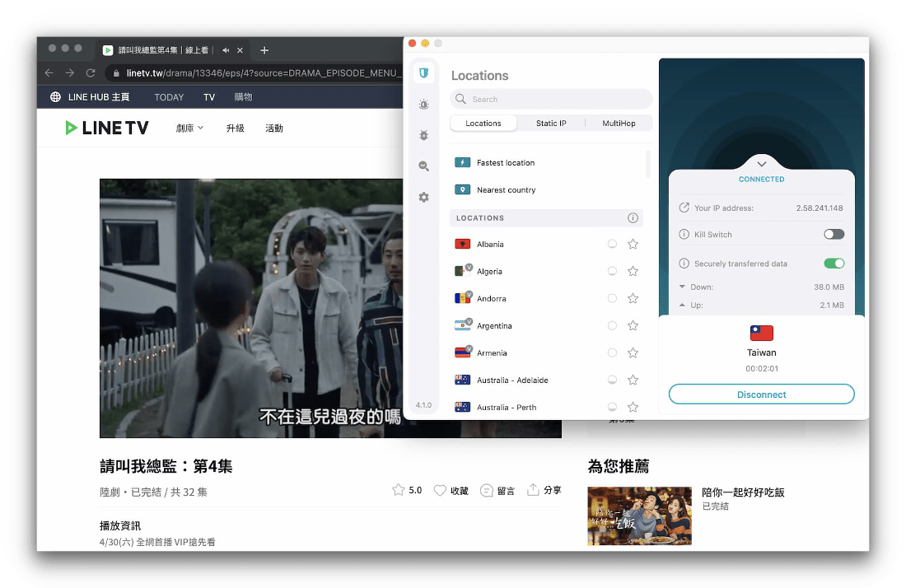Click the LINE HUB globe icon
Image resolution: width=906 pixels, height=588 pixels.
55,97
